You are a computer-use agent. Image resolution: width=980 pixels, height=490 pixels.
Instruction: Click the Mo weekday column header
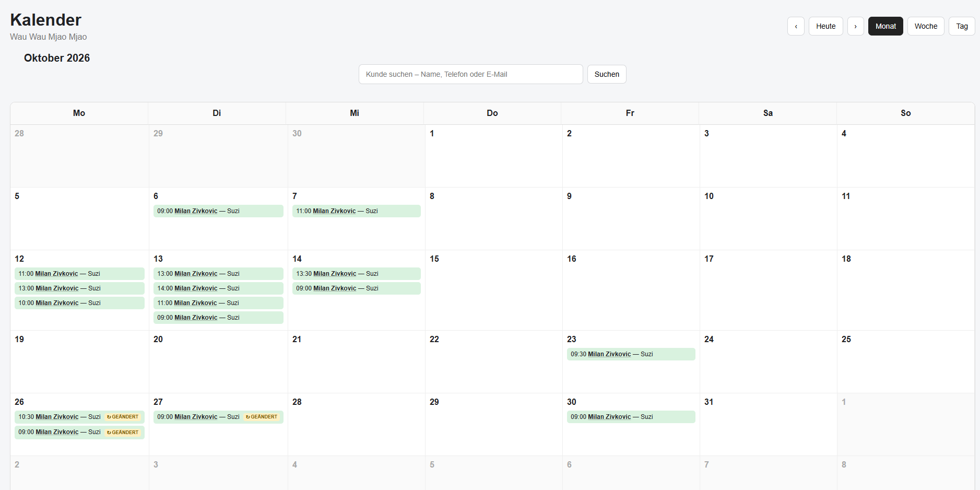(79, 113)
